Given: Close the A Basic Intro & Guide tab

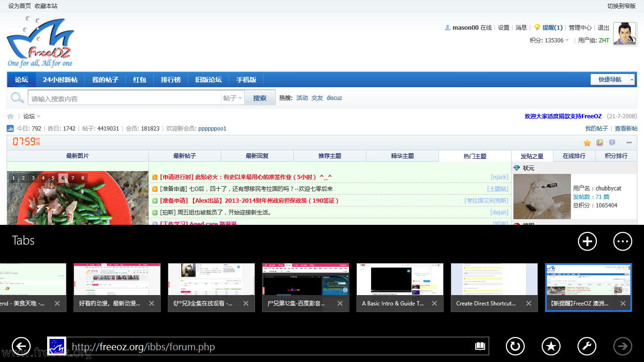Looking at the screenshot, I should 434,304.
